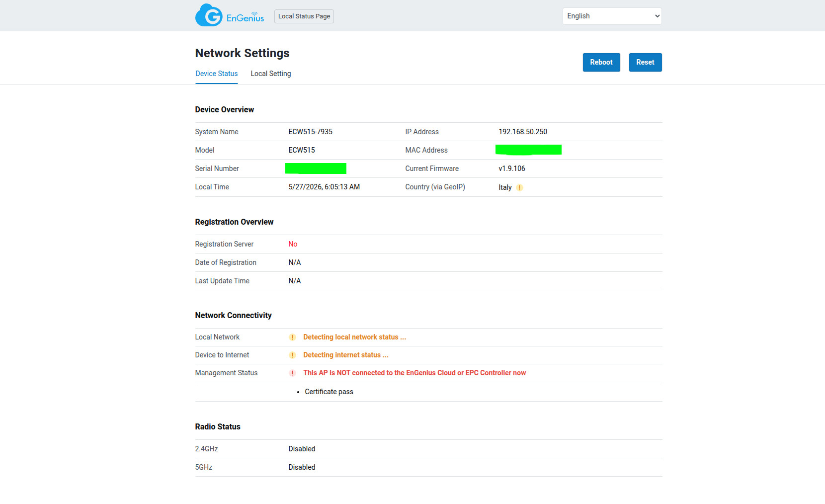Click the Detecting local network status message
This screenshot has height=504, width=825.
click(355, 337)
